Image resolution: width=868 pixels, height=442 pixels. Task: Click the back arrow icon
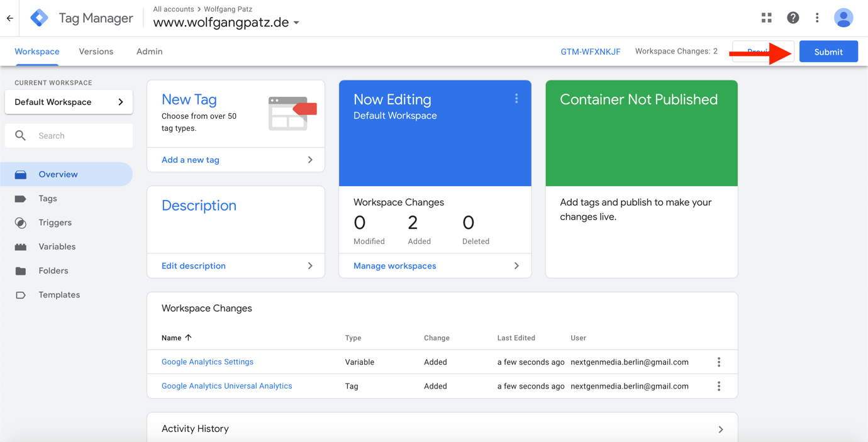(x=10, y=18)
